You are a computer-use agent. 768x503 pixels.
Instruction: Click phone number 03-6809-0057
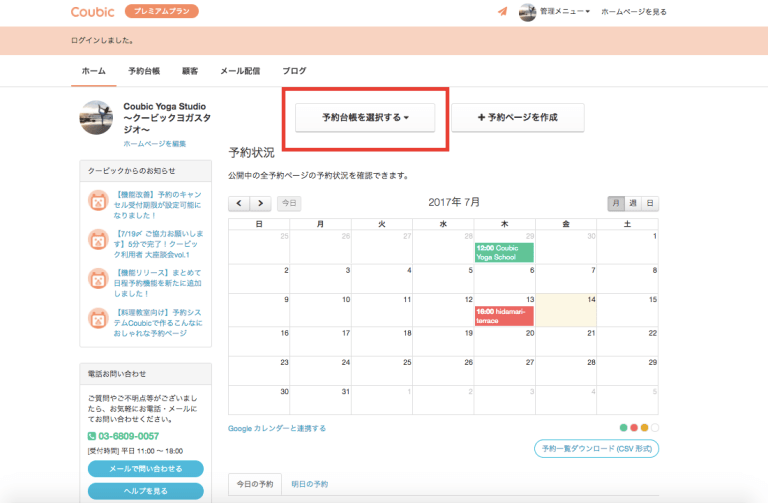coord(128,436)
